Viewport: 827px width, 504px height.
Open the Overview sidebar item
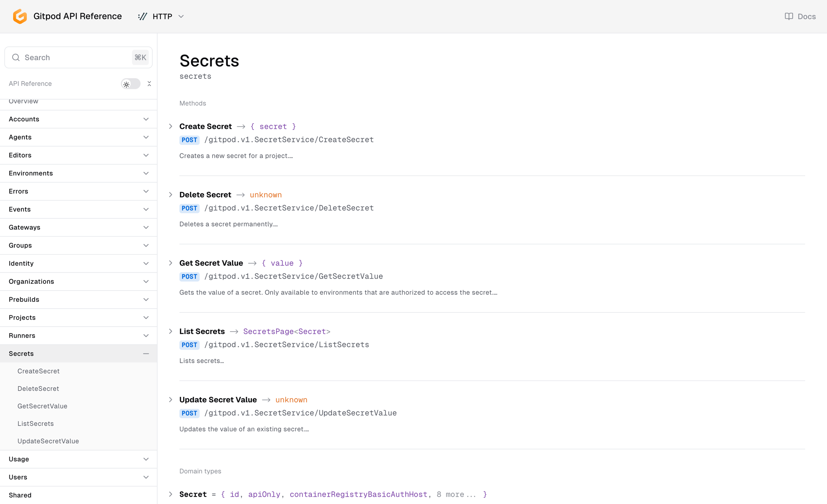(x=23, y=101)
